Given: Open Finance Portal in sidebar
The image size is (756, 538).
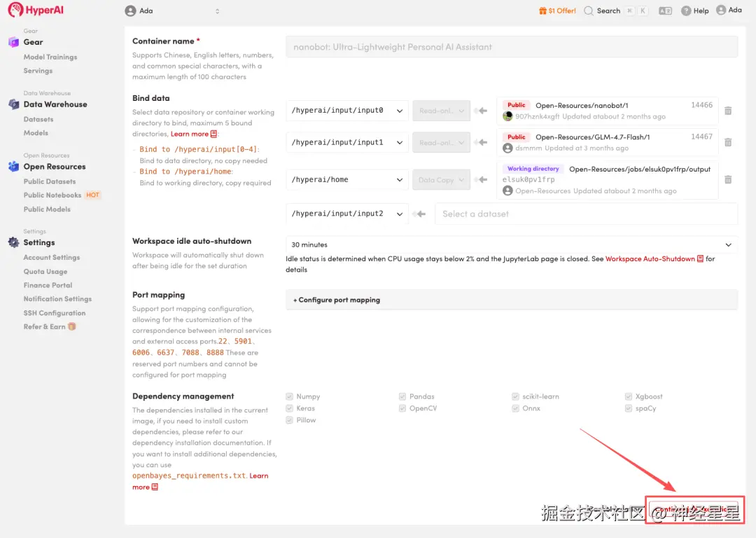Looking at the screenshot, I should 48,285.
